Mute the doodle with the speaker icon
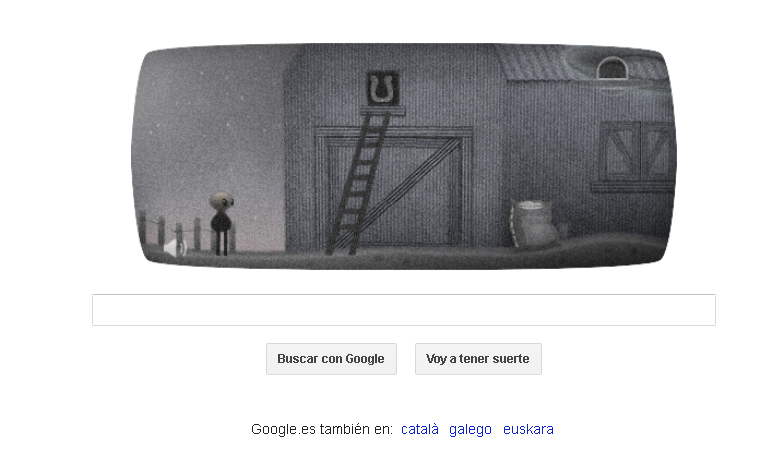This screenshot has width=775, height=473. pyautogui.click(x=174, y=248)
